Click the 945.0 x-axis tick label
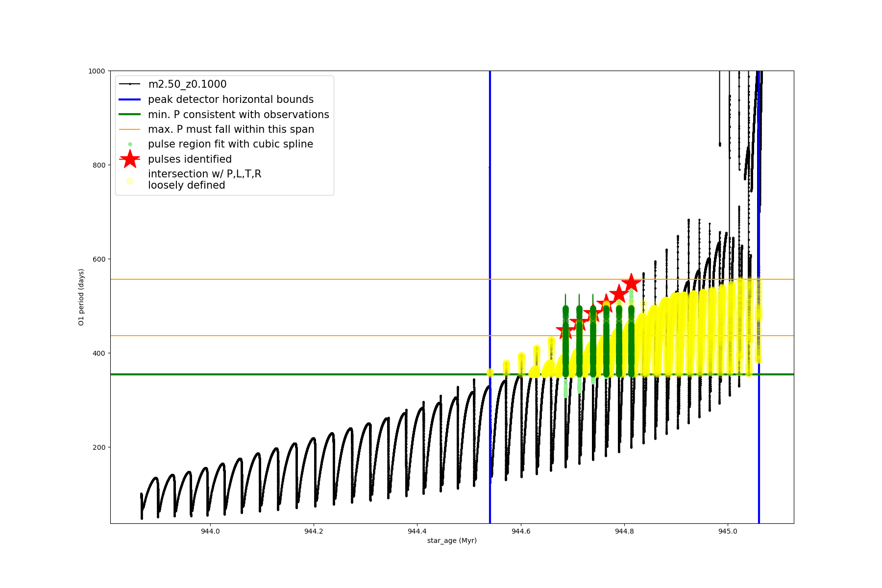 tap(727, 531)
